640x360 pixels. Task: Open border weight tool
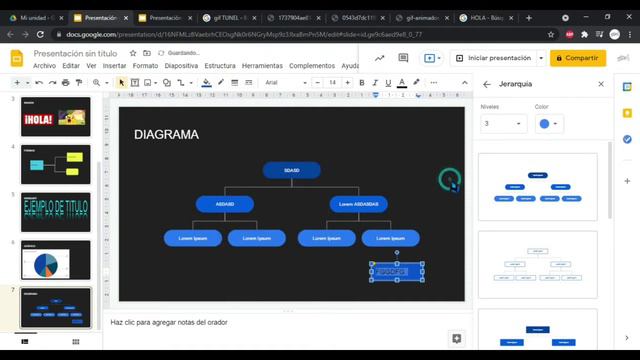235,83
